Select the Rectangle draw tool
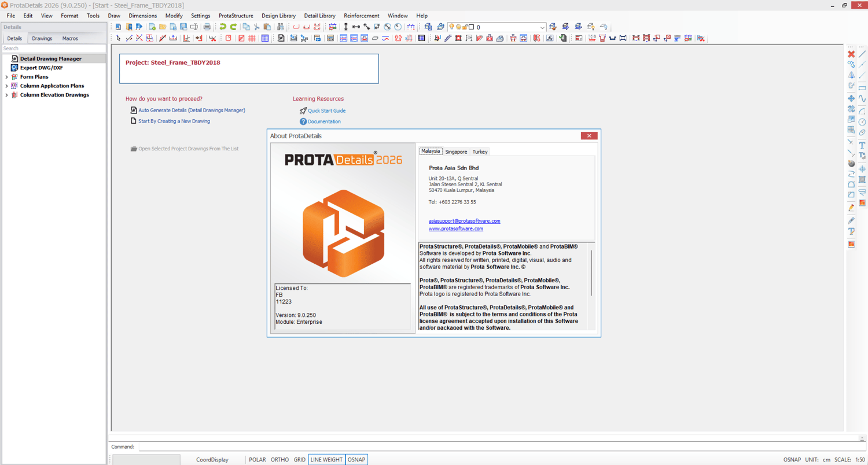Viewport: 868px width, 465px height. pyautogui.click(x=862, y=87)
